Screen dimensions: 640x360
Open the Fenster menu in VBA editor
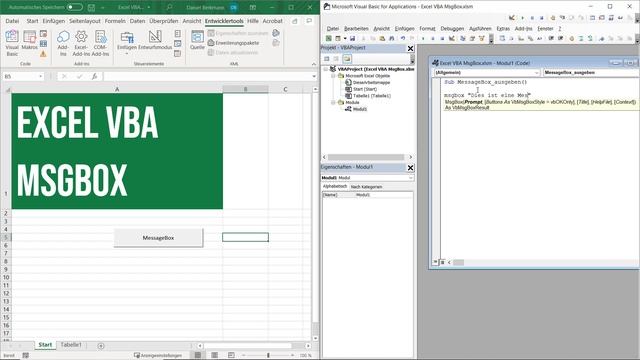click(545, 29)
